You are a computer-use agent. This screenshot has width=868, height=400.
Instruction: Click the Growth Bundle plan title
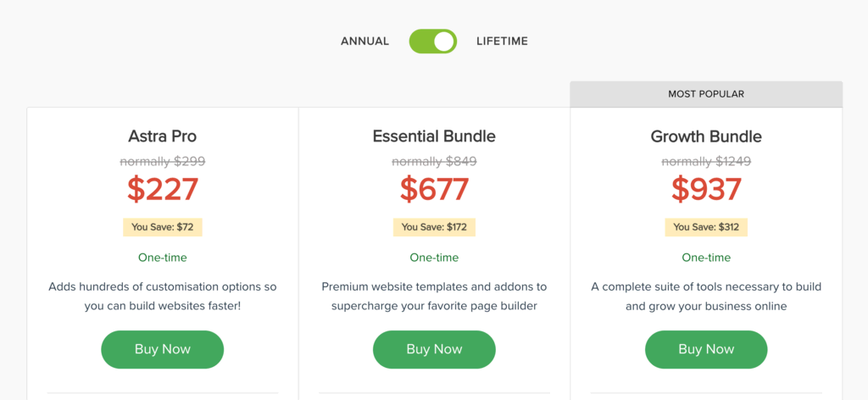pos(706,136)
